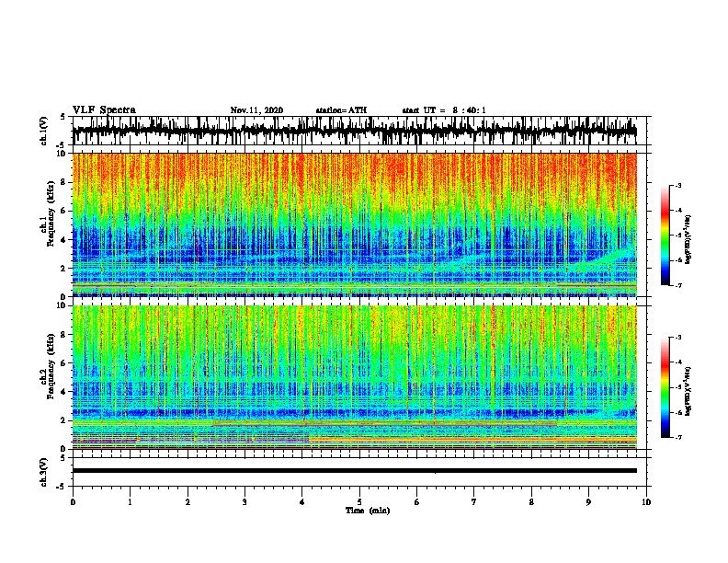Screen dimensions: 728x563
Task: Click time axis tick label "6"
Action: 417,501
